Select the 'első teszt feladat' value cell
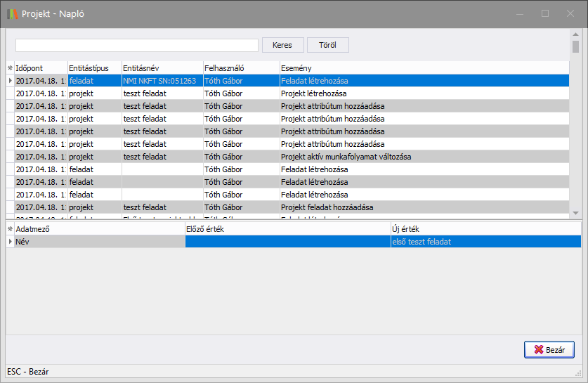The image size is (588, 383). pyautogui.click(x=485, y=242)
